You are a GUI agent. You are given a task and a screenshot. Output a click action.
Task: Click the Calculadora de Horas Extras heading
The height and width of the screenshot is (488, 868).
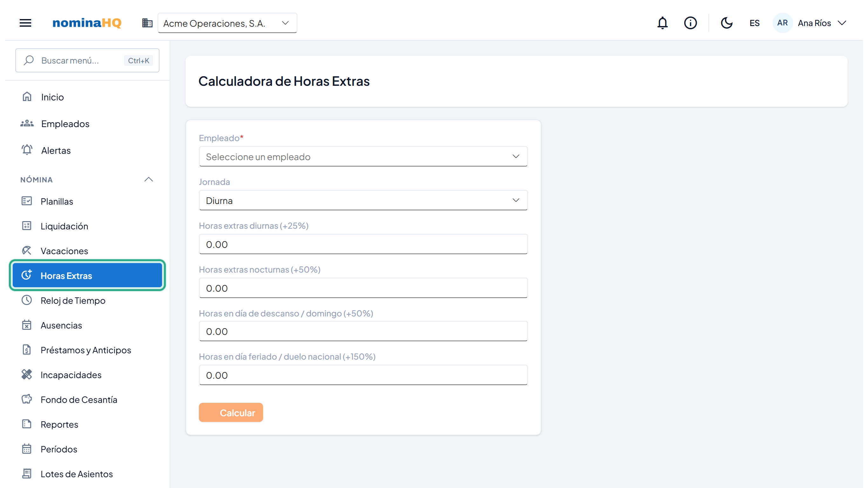pyautogui.click(x=284, y=81)
